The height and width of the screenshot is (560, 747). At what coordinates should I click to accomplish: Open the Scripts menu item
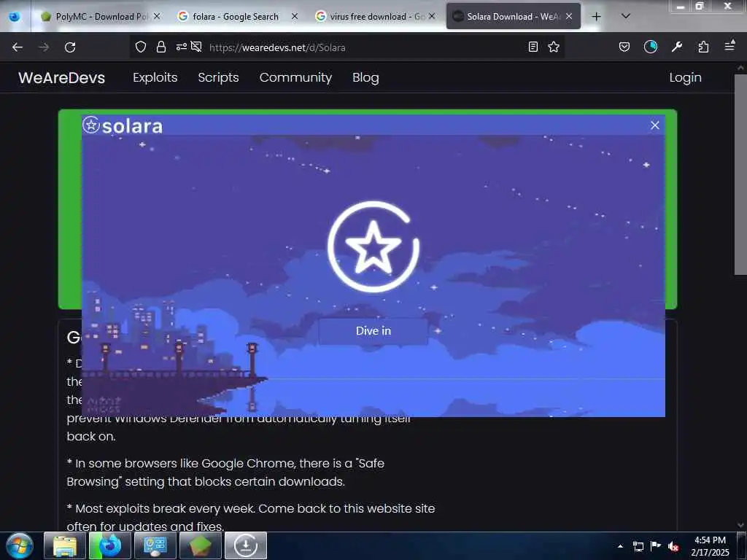click(x=218, y=77)
